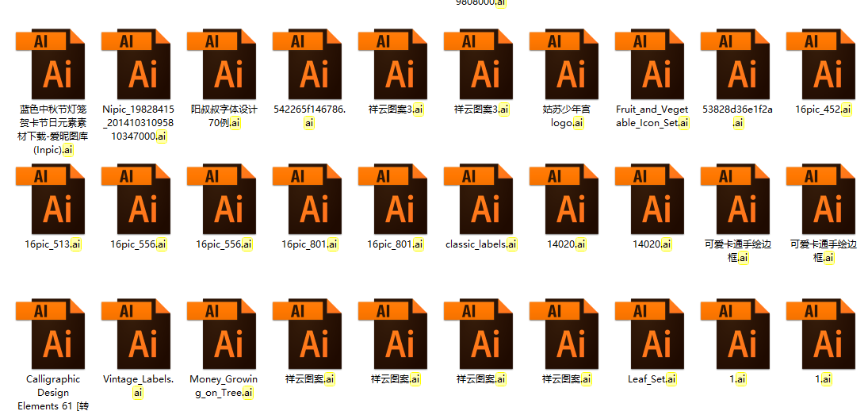The image size is (868, 411).
Task: Select the 14020.ai icon beside classic_labels.ai
Action: pos(564,199)
